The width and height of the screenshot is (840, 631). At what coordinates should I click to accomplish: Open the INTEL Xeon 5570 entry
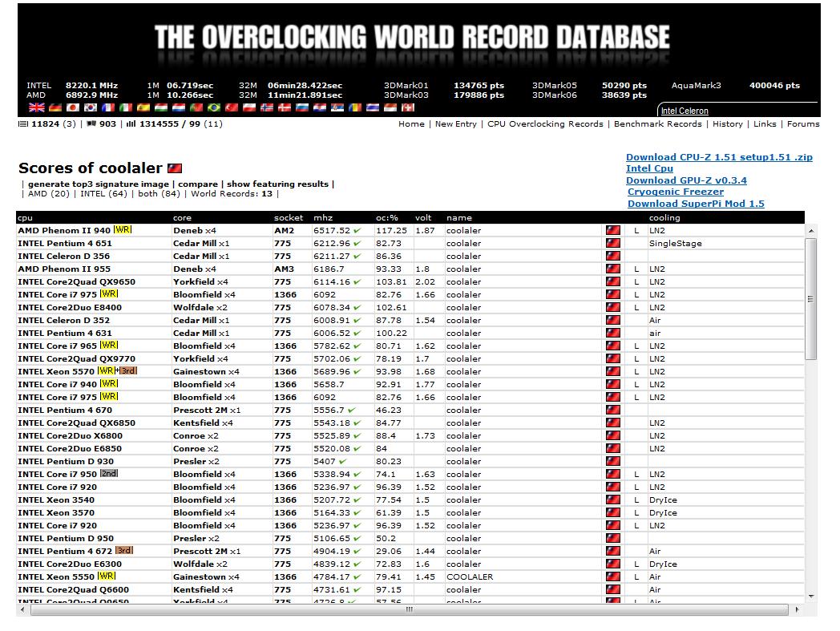[56, 371]
